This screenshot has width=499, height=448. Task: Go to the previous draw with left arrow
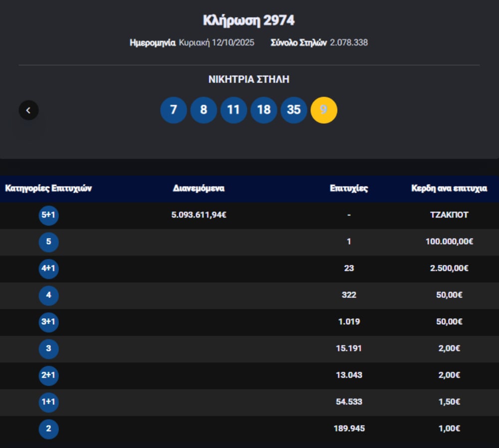pos(28,110)
